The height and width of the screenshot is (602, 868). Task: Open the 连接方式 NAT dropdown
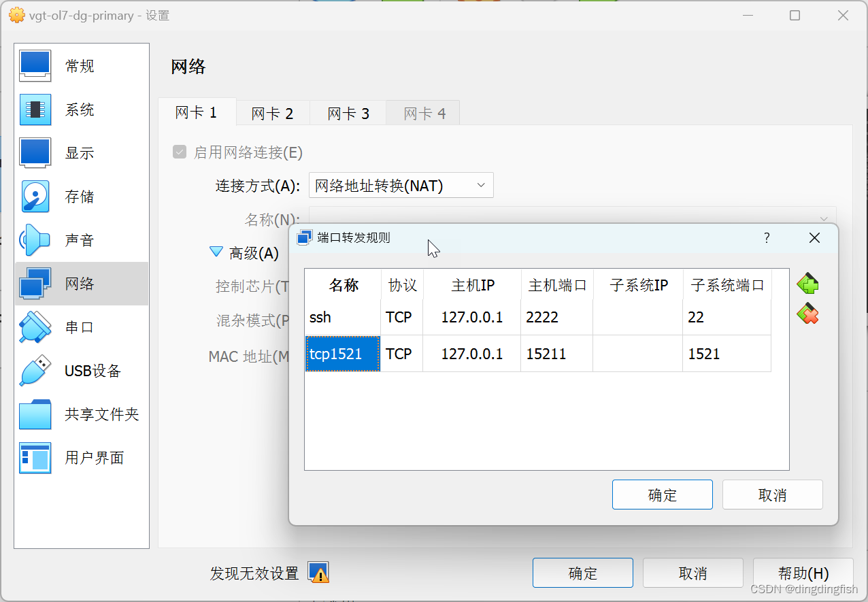pos(401,185)
